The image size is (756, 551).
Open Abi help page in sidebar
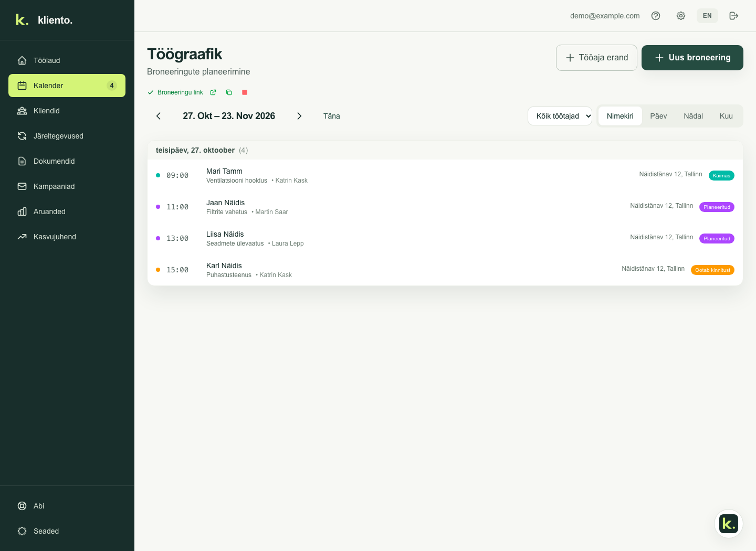click(x=67, y=506)
